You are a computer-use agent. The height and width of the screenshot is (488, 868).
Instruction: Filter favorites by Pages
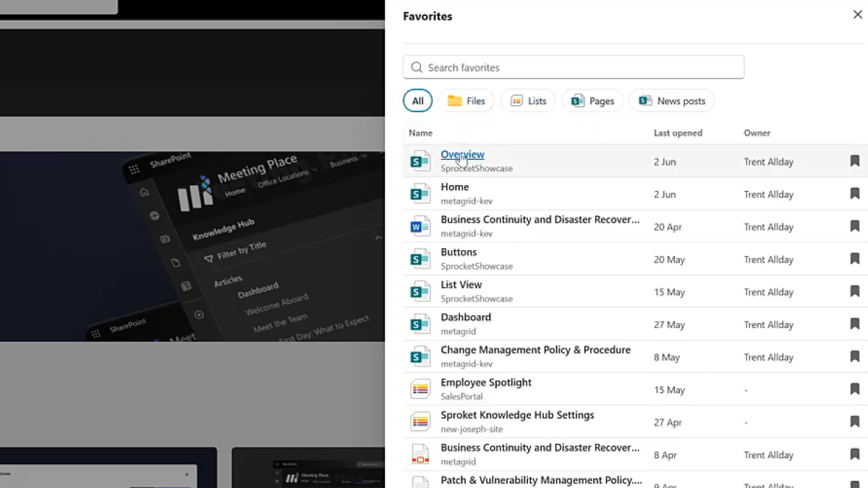tap(592, 100)
